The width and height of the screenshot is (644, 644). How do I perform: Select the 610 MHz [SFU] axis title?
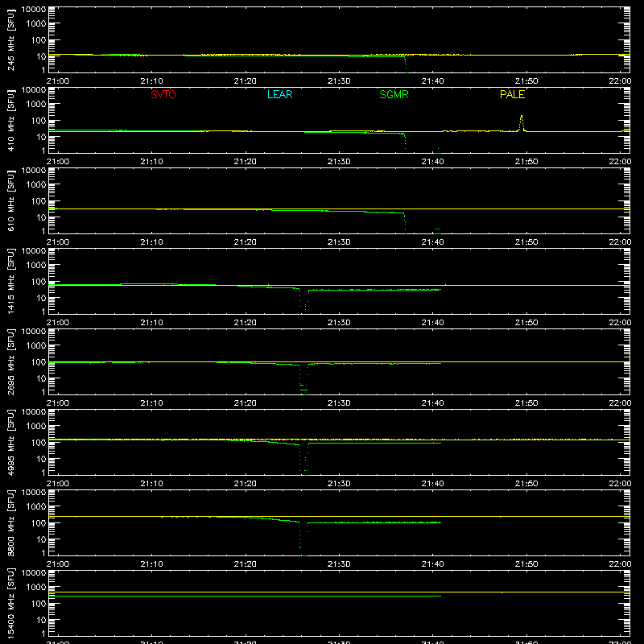coord(10,200)
